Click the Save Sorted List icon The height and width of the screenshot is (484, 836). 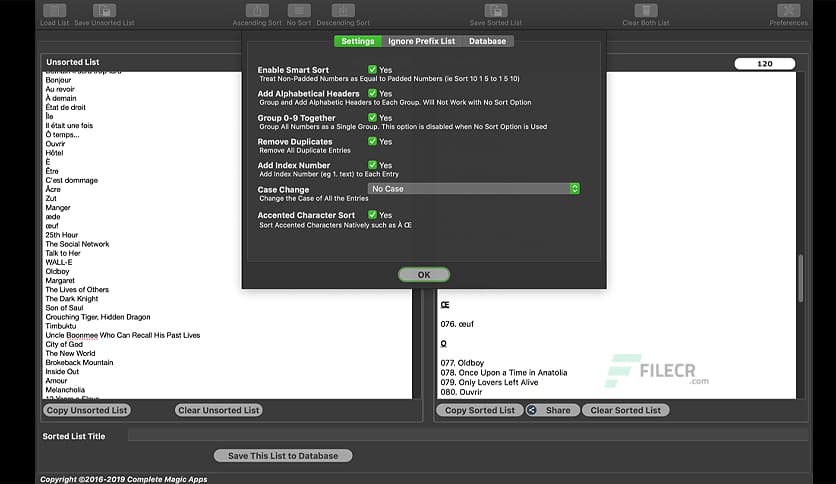click(495, 10)
